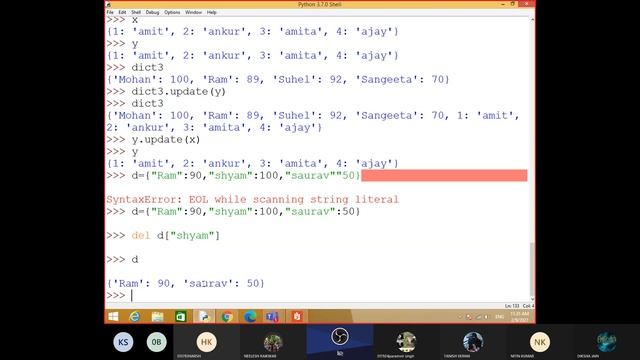Open the Debug menu
The image size is (640, 360).
pyautogui.click(x=152, y=12)
